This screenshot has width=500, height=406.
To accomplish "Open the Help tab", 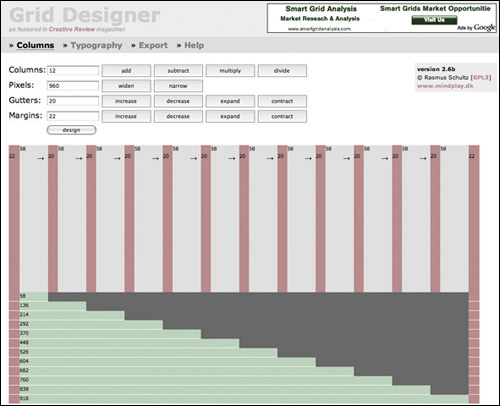I will (194, 45).
